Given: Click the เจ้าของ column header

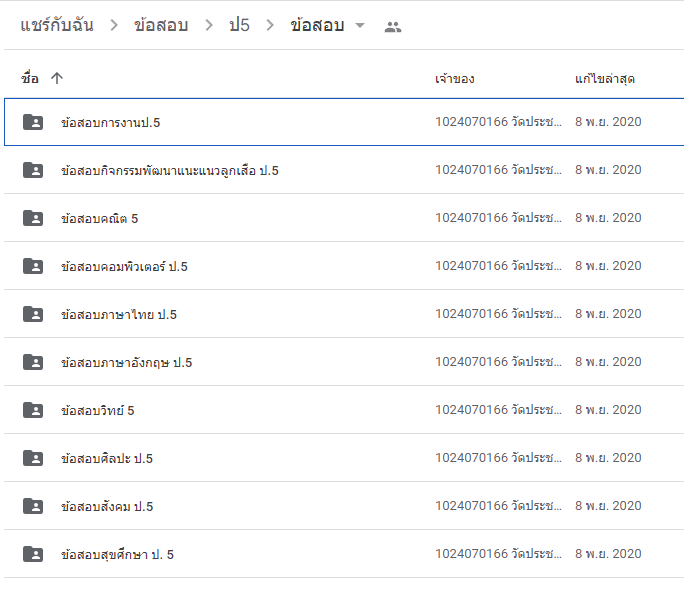Looking at the screenshot, I should (x=454, y=78).
